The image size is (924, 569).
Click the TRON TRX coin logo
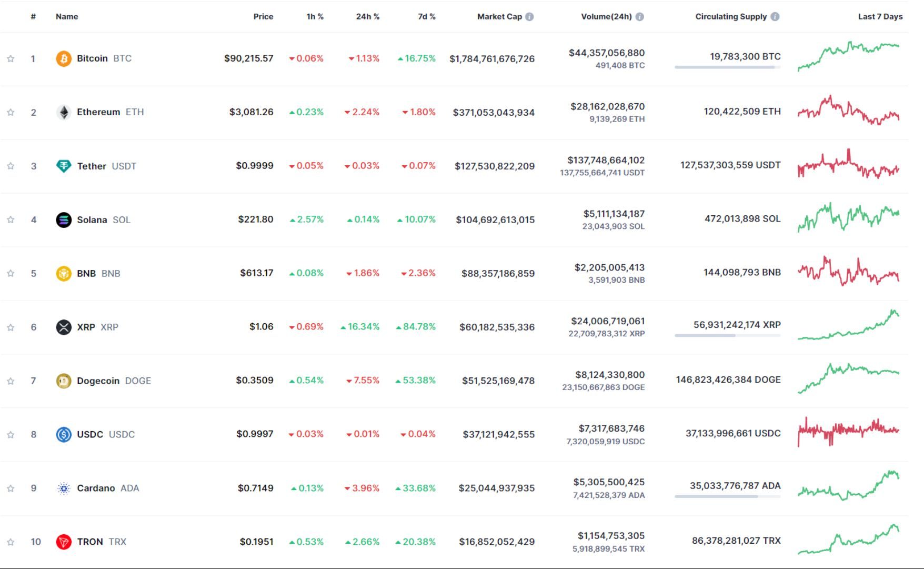pyautogui.click(x=63, y=541)
